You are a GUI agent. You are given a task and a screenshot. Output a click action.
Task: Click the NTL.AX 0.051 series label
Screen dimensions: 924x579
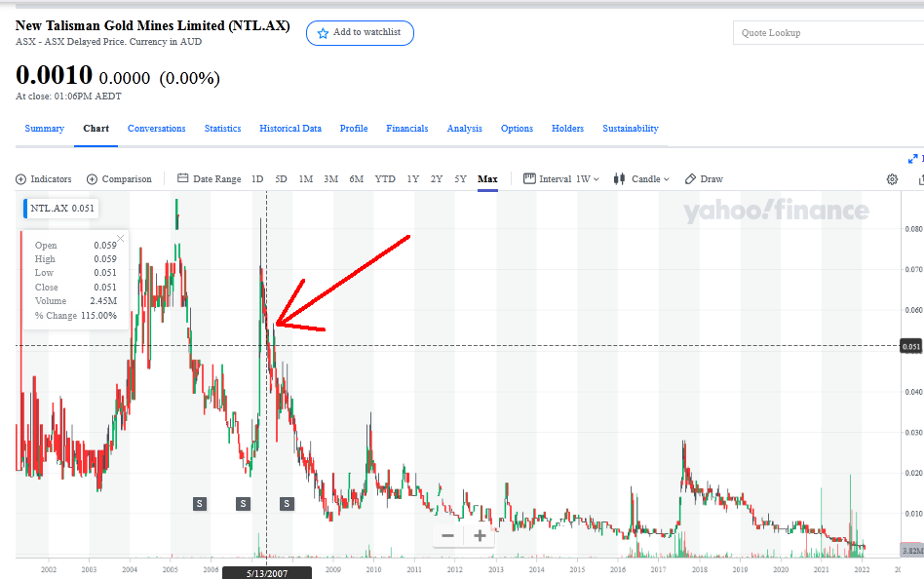[61, 209]
